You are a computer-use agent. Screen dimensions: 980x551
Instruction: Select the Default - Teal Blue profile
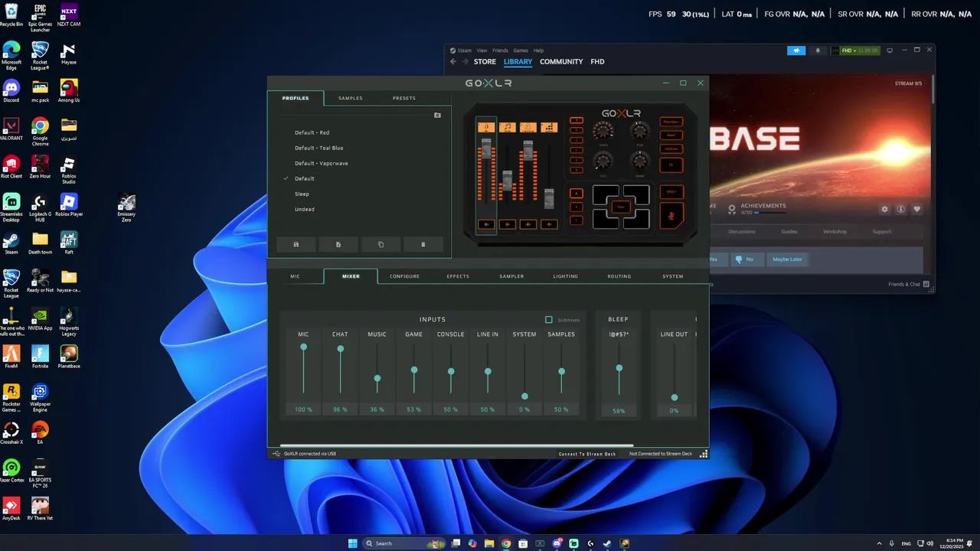[x=319, y=148]
